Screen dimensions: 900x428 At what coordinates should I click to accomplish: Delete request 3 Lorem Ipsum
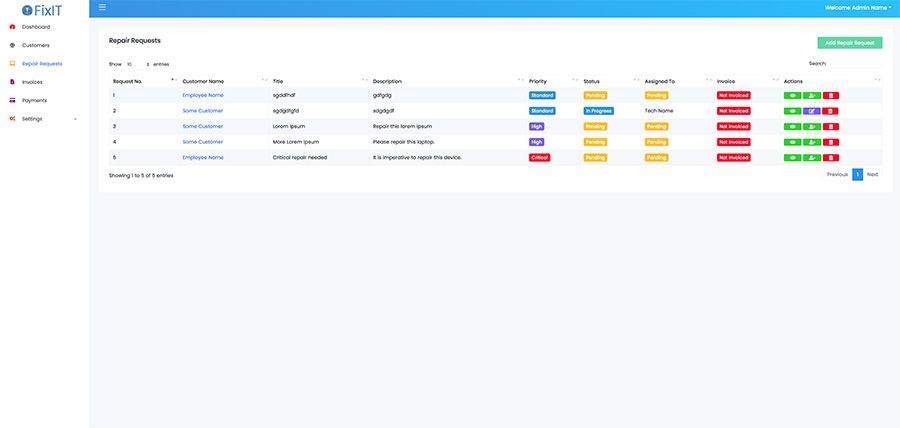tap(831, 126)
